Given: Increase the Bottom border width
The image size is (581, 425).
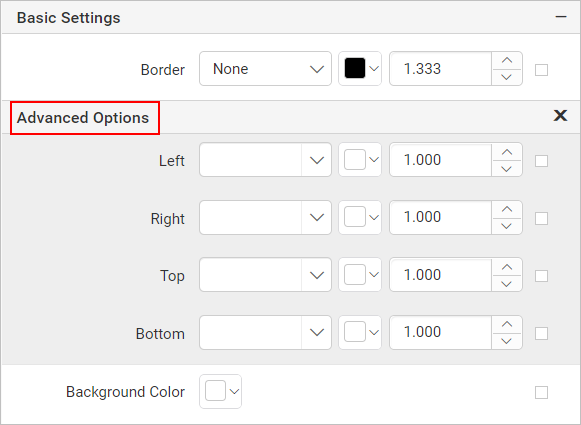Looking at the screenshot, I should coord(507,324).
